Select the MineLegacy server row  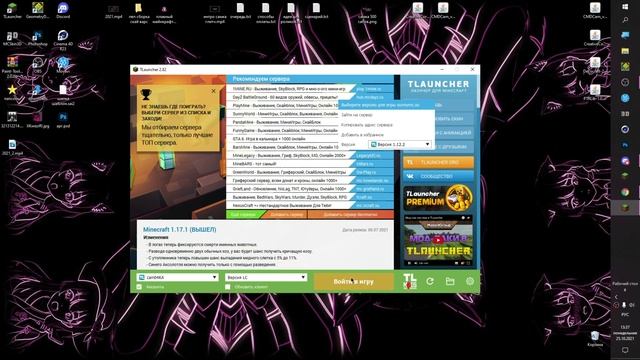click(310, 156)
